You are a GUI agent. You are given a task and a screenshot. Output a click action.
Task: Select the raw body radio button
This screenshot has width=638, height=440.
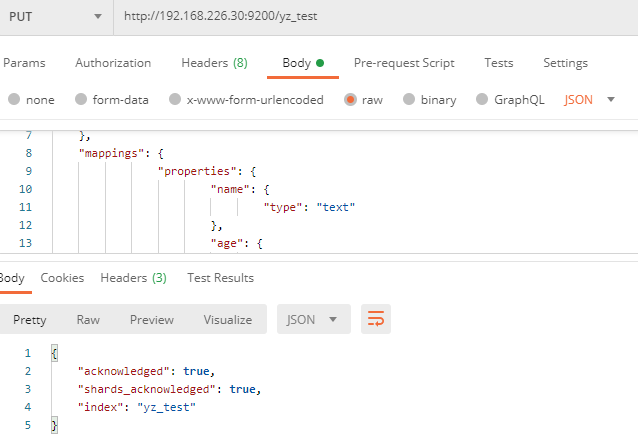point(350,100)
